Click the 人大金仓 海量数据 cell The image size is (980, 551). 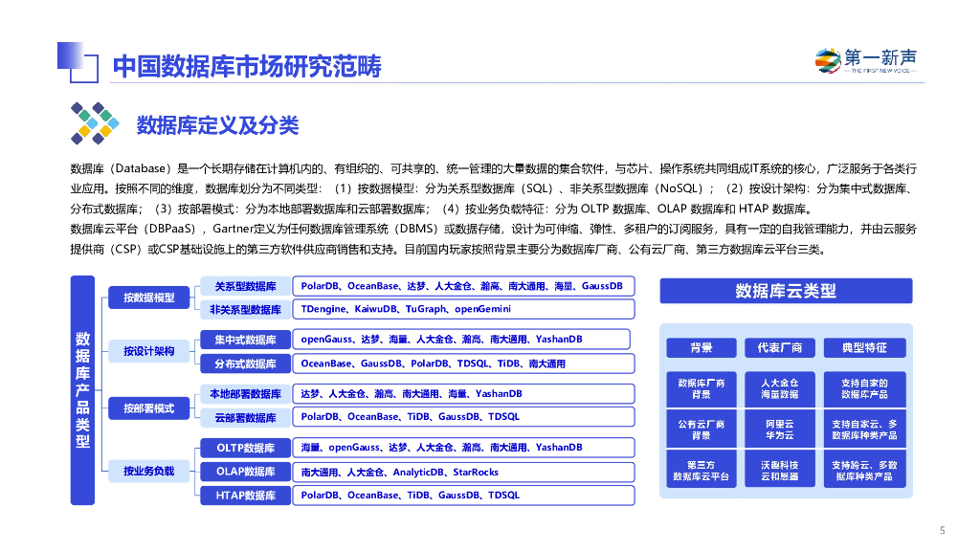pos(779,388)
